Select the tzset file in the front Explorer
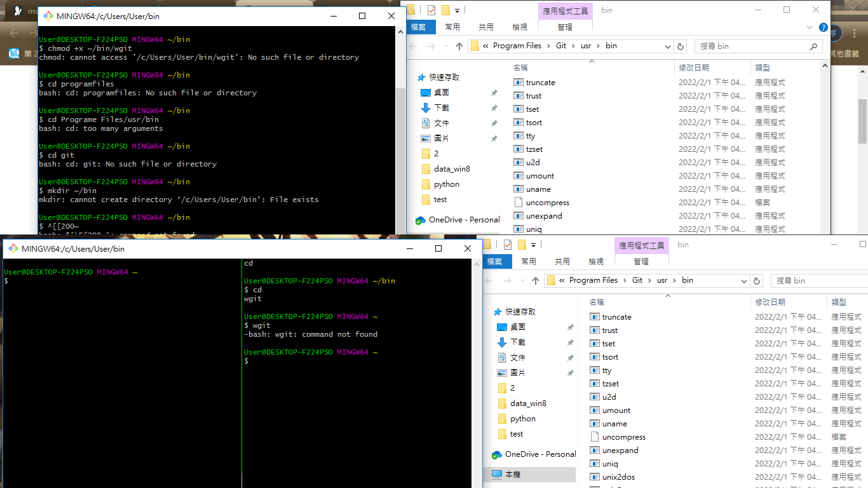The height and width of the screenshot is (488, 868). click(611, 384)
